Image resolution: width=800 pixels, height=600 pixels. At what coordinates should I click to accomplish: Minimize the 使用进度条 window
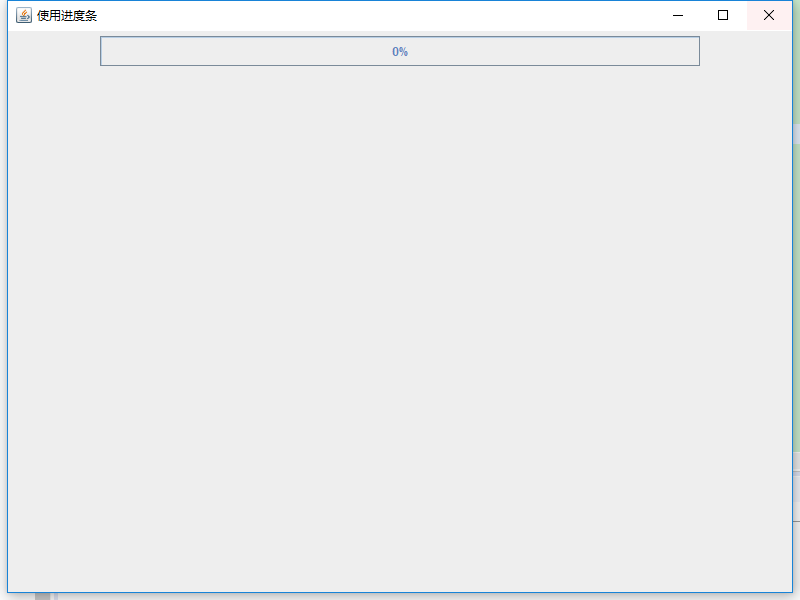[x=678, y=15]
